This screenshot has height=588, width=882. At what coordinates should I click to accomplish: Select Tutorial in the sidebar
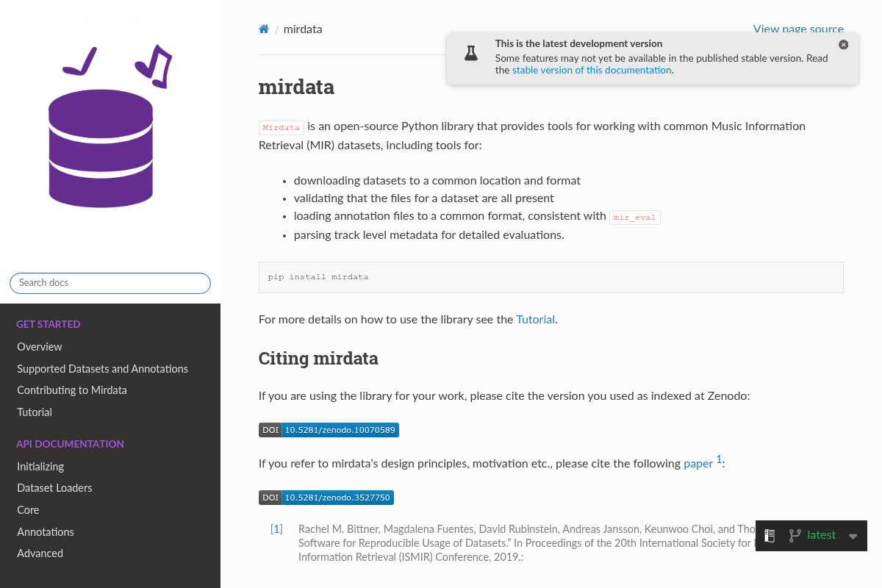pos(35,412)
